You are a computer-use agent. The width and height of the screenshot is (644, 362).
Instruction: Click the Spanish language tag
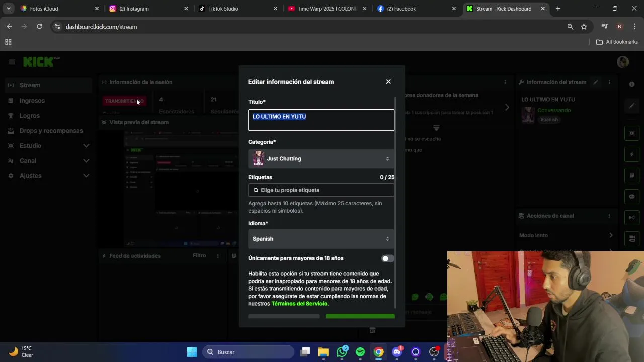coord(549,120)
